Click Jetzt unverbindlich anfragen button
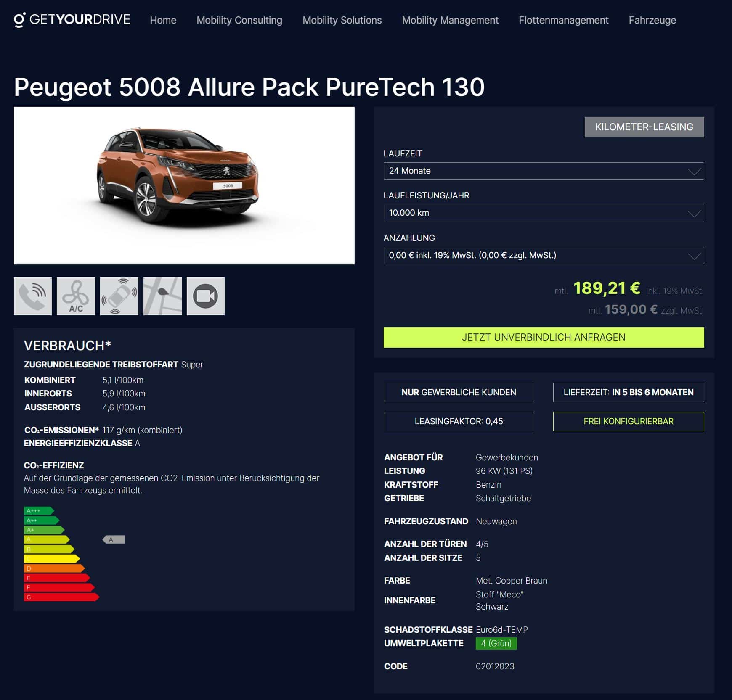 pyautogui.click(x=544, y=337)
